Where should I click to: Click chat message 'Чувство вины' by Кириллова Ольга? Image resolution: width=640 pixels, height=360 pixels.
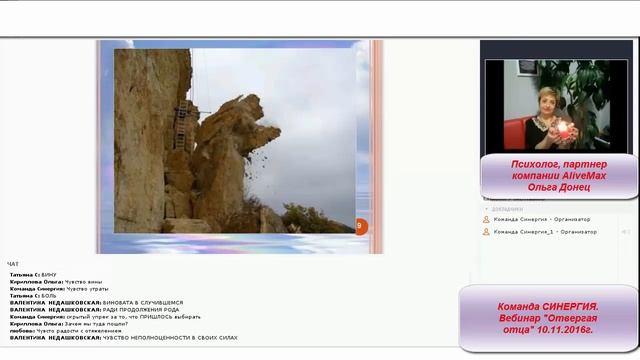click(x=56, y=282)
